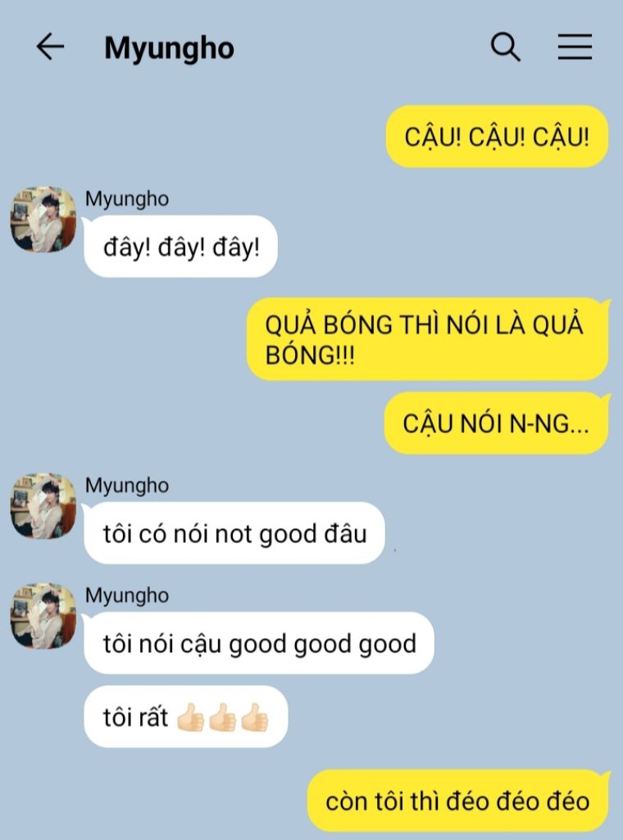Open Myungho's avatar beside 'not good' message
Viewport: 623px width, 840px height.
(43, 505)
